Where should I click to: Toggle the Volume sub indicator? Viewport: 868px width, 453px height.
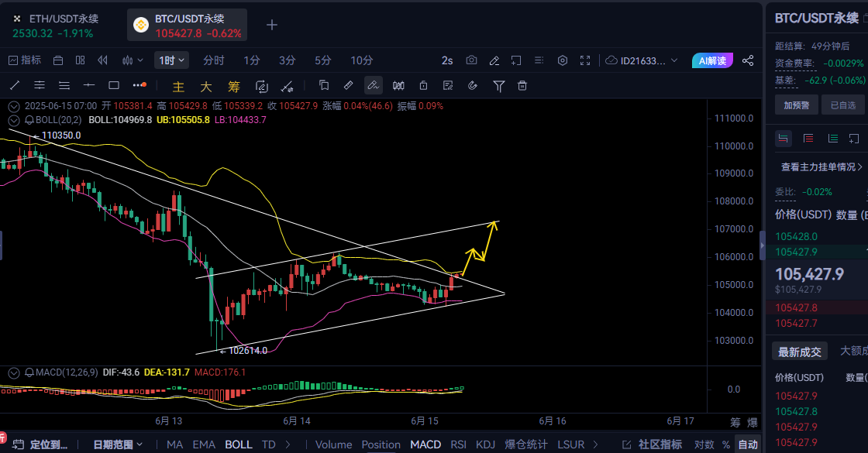pyautogui.click(x=333, y=444)
